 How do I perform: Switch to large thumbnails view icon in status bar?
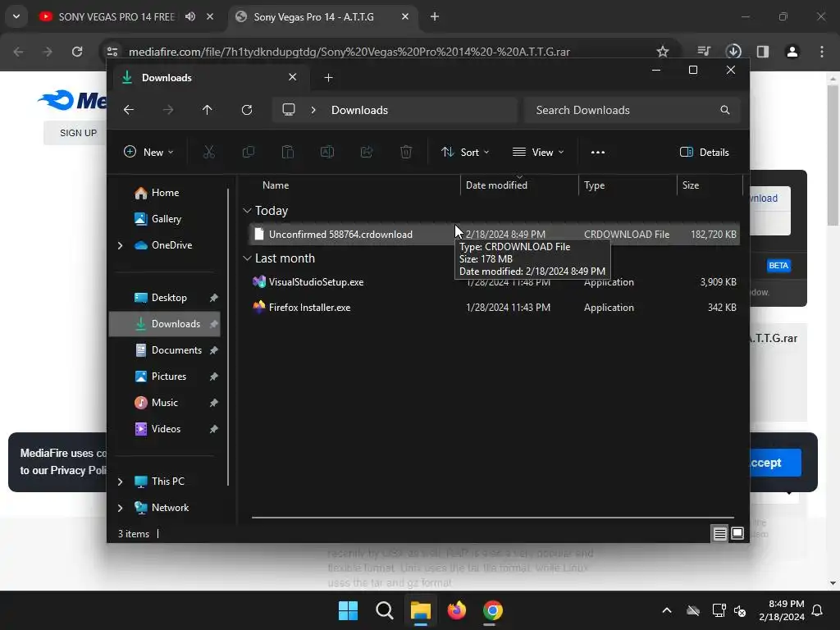point(737,533)
